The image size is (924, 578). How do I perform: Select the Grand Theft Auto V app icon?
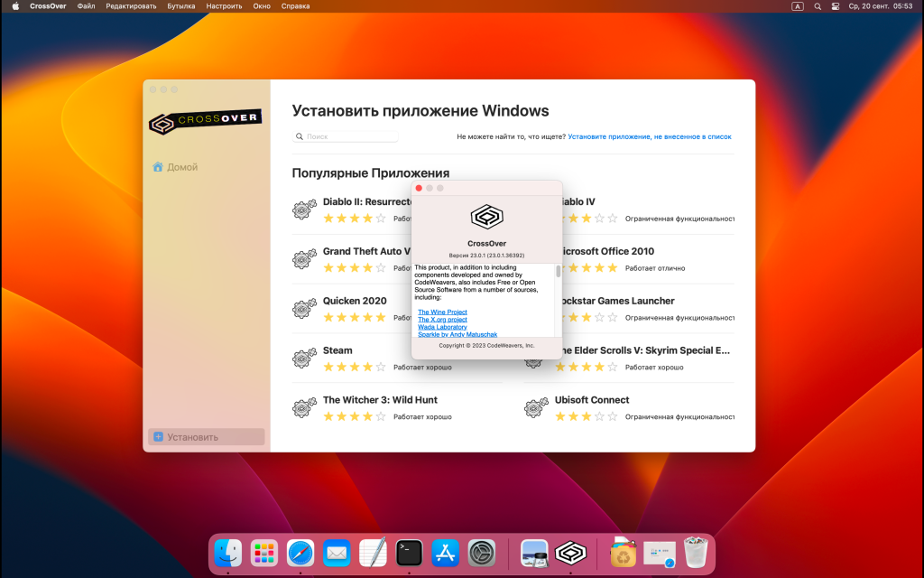coord(304,259)
